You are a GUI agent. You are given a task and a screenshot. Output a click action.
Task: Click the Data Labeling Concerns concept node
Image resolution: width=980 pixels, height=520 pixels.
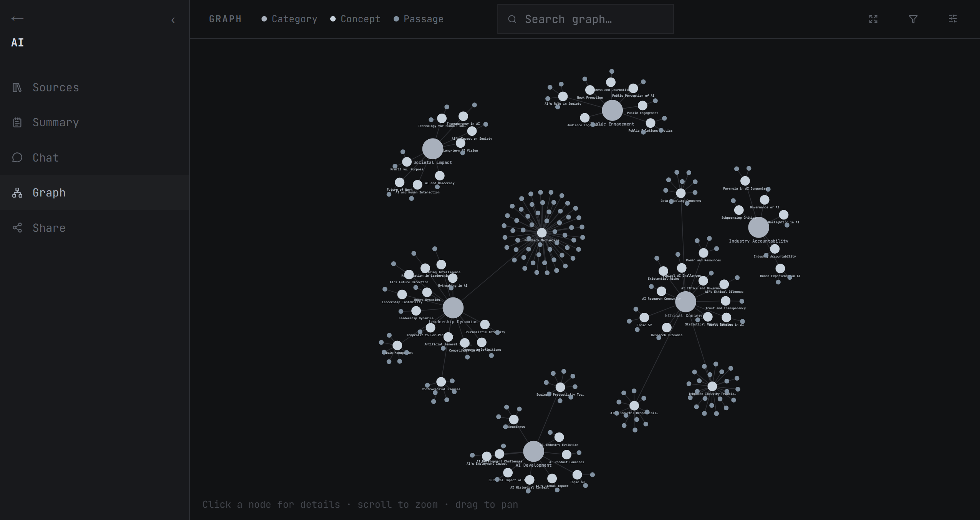(x=681, y=193)
